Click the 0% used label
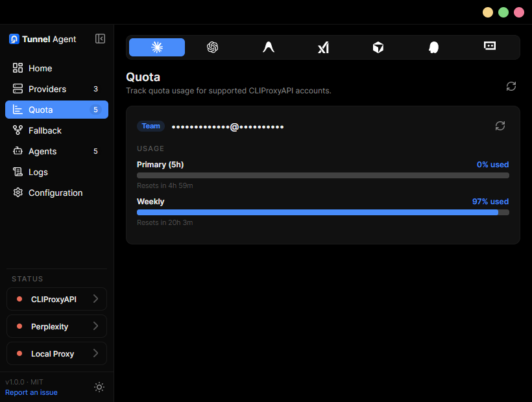The image size is (532, 402). click(x=492, y=165)
